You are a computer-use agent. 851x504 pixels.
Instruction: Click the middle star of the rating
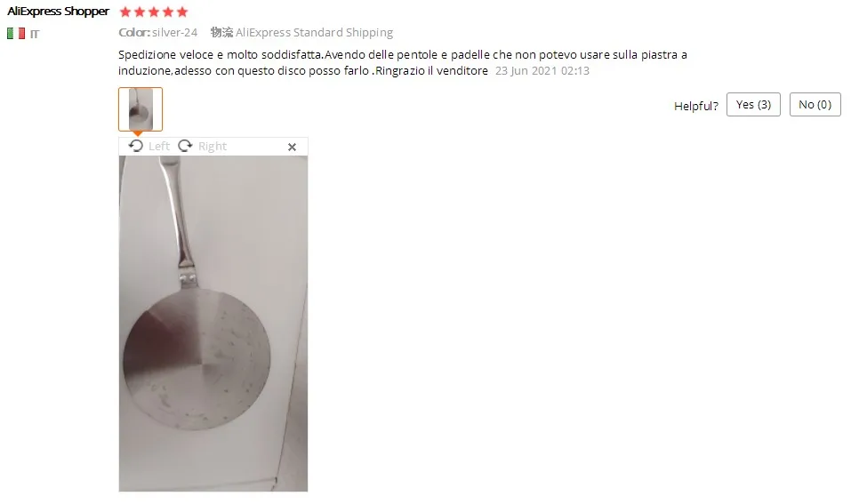pos(154,12)
